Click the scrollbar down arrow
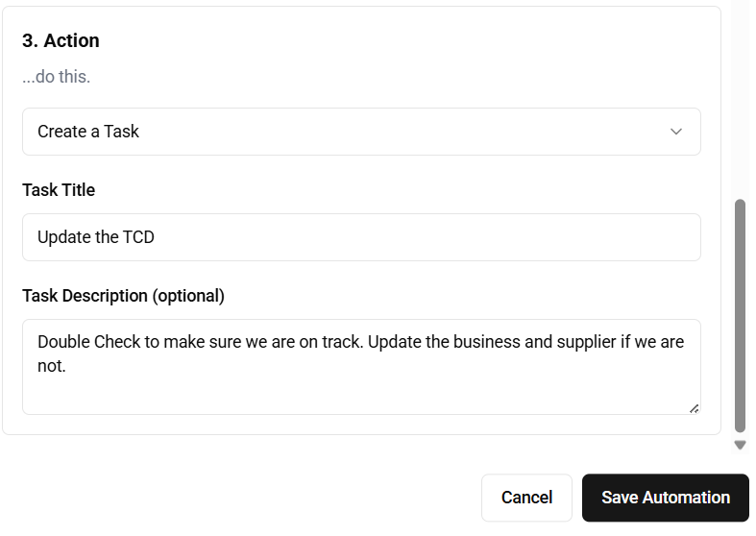The image size is (756, 536). coord(740,445)
